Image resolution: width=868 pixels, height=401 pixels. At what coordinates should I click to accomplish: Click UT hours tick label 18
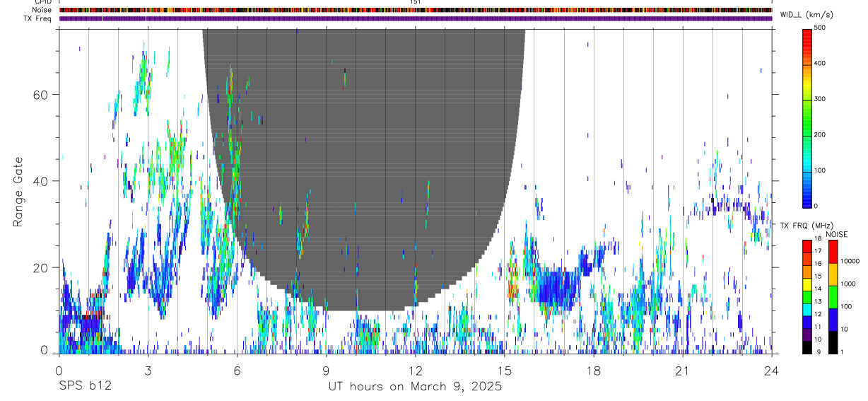point(593,370)
